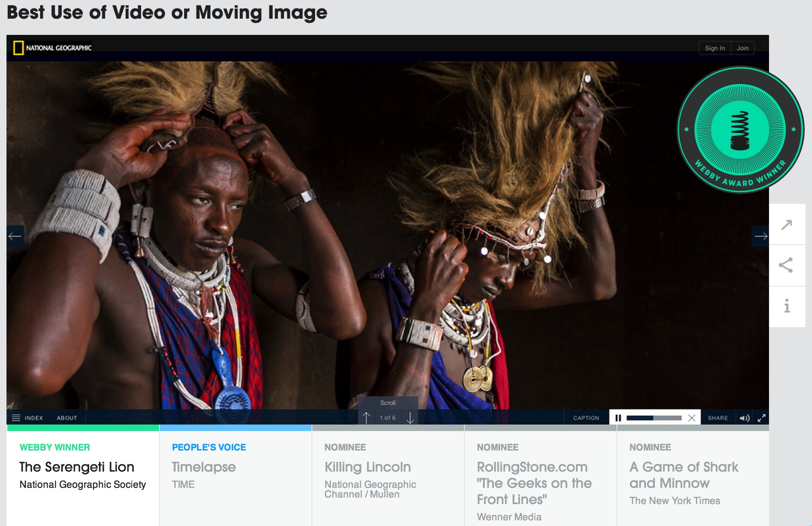This screenshot has height=526, width=812.
Task: Select the Webby Winner Serengeti Lion tab
Action: coord(83,476)
